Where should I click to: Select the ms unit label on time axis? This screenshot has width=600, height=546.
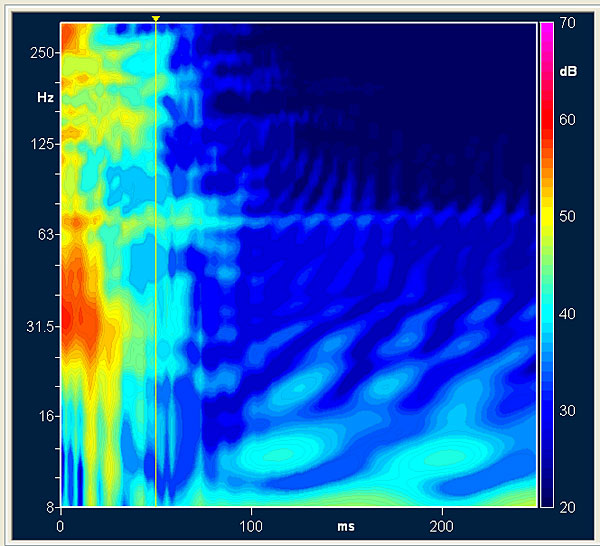(345, 525)
